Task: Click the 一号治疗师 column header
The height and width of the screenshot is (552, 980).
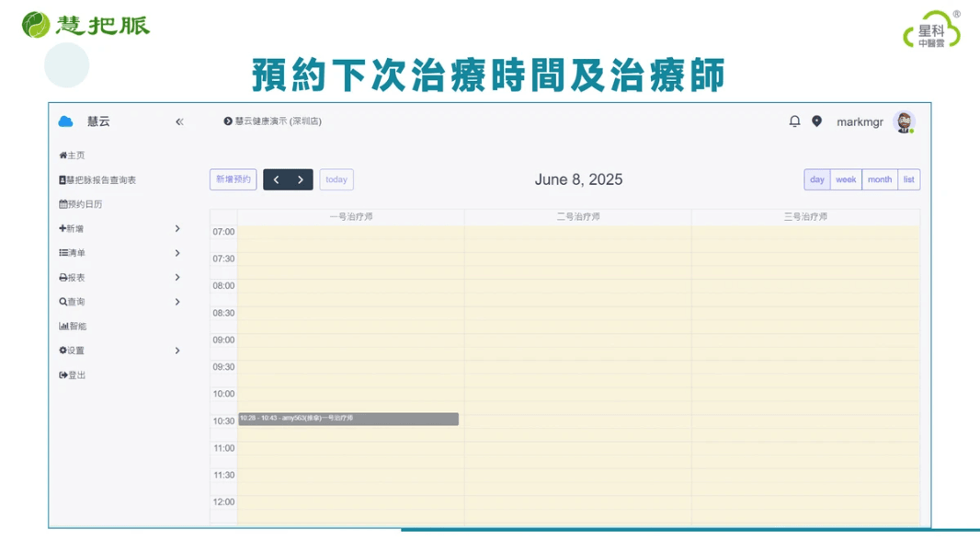Action: 351,217
